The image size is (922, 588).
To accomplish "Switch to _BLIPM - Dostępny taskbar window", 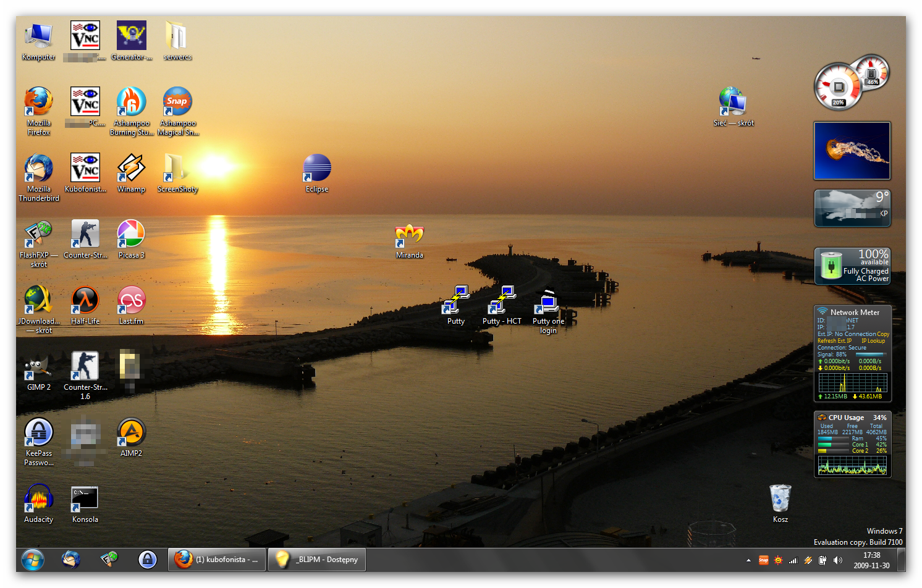I will [317, 560].
